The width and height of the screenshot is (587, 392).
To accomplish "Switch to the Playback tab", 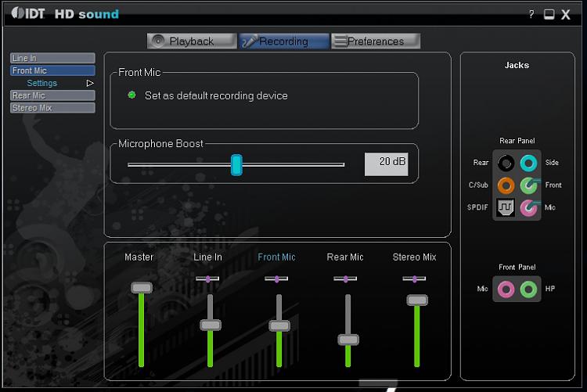I will [192, 41].
